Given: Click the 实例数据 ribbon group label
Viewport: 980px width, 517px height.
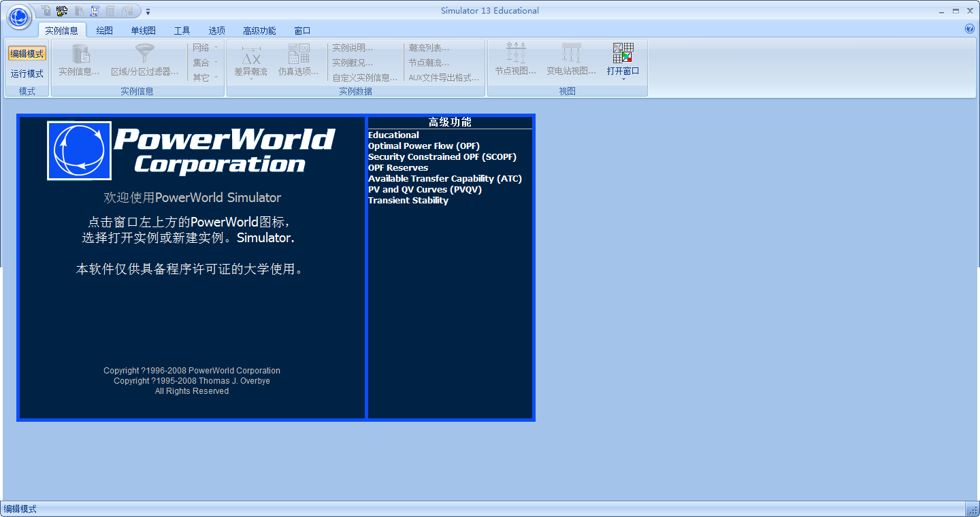Looking at the screenshot, I should pos(356,91).
